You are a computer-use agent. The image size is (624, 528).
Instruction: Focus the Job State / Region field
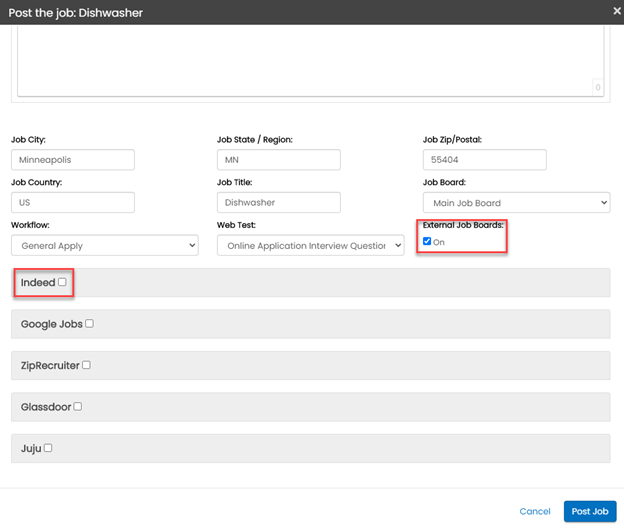[x=278, y=160]
